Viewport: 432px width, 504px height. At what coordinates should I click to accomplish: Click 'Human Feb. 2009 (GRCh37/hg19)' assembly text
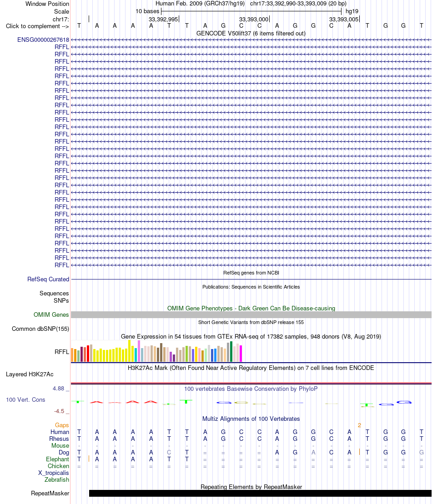coord(200,4)
